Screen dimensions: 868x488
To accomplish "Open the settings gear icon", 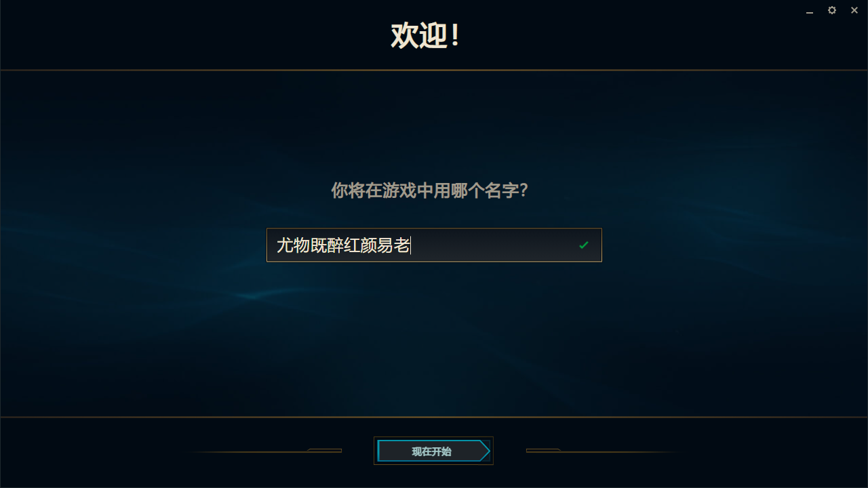I will click(x=832, y=10).
